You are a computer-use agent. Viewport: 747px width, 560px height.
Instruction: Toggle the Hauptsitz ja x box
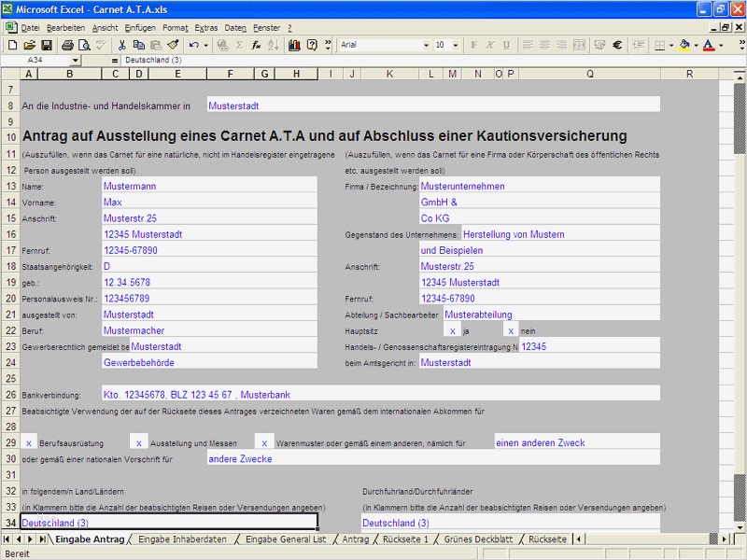click(452, 330)
